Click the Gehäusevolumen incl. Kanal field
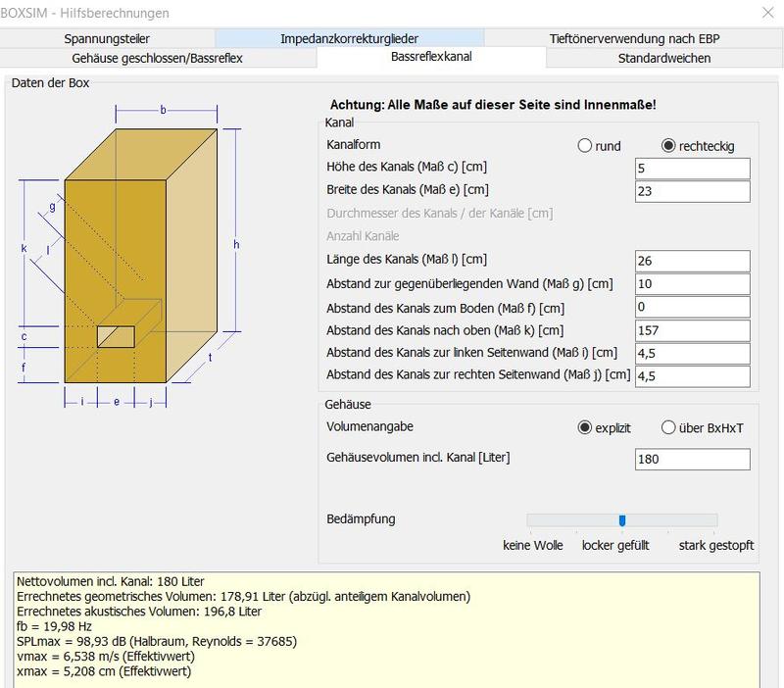 (x=693, y=459)
